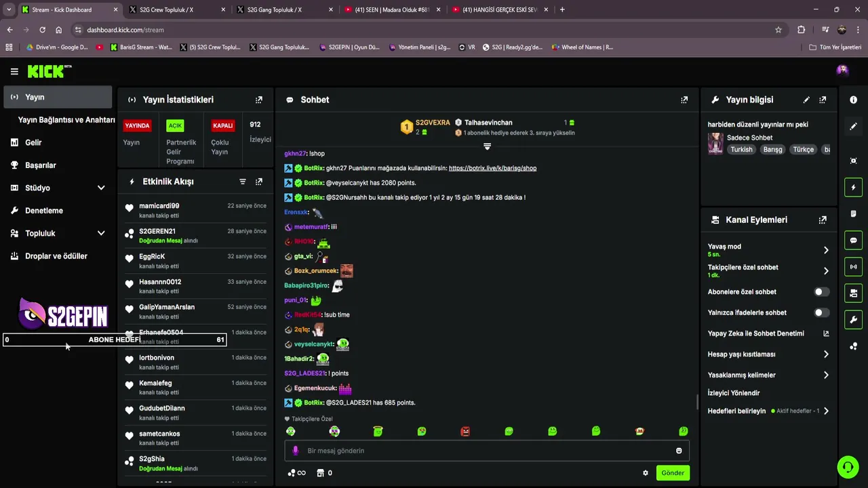The width and height of the screenshot is (868, 488).
Task: Click the wrench icon in the right sidebar
Action: (x=853, y=319)
